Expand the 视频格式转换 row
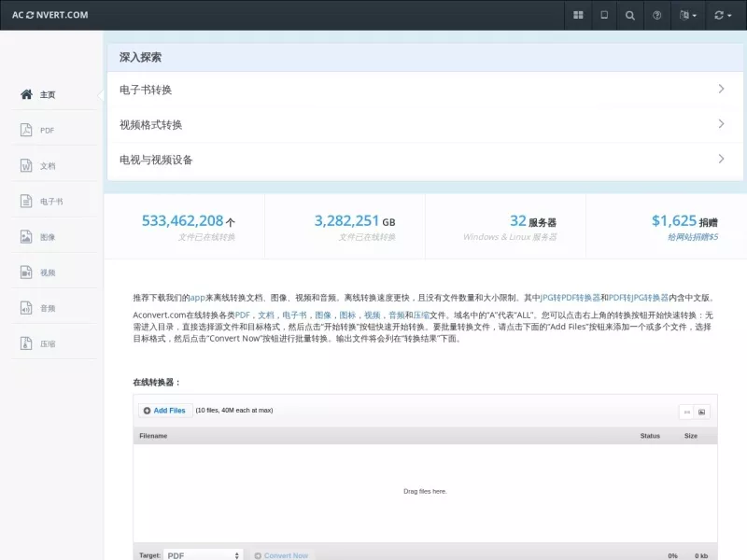747x560 pixels. point(425,125)
